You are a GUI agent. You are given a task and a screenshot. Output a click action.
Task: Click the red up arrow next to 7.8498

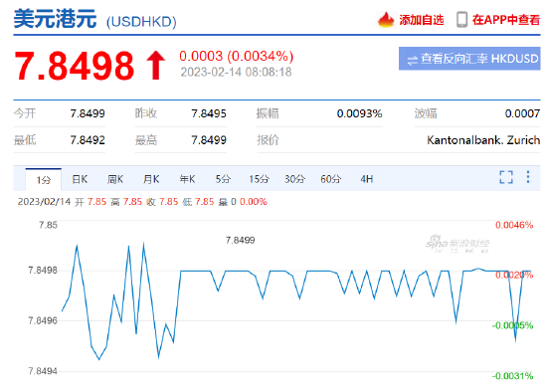point(155,66)
